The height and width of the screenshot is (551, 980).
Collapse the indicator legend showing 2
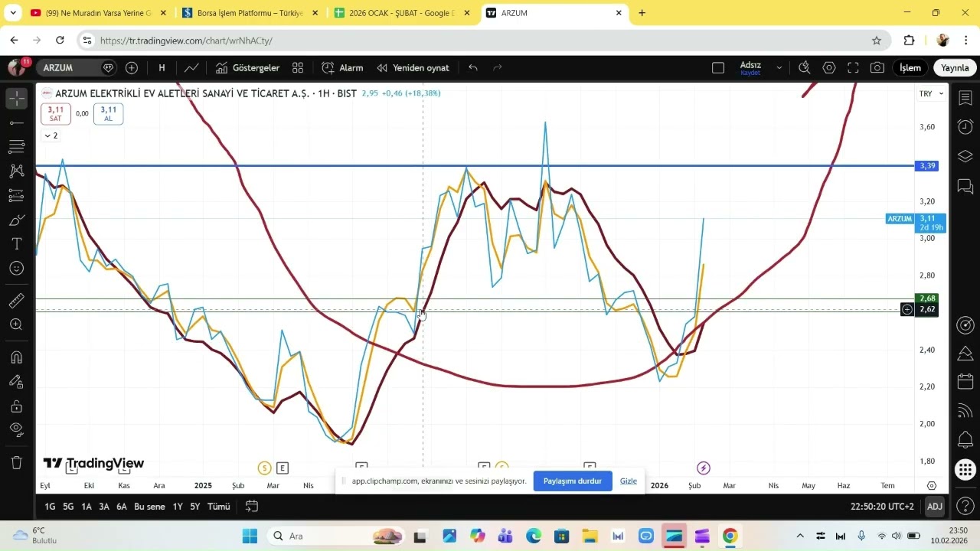point(51,135)
